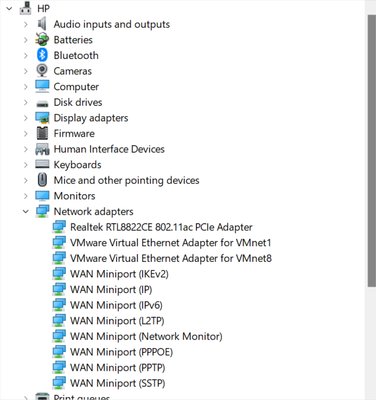
Task: Click the WAN Miniport (IP) icon
Action: coord(59,290)
